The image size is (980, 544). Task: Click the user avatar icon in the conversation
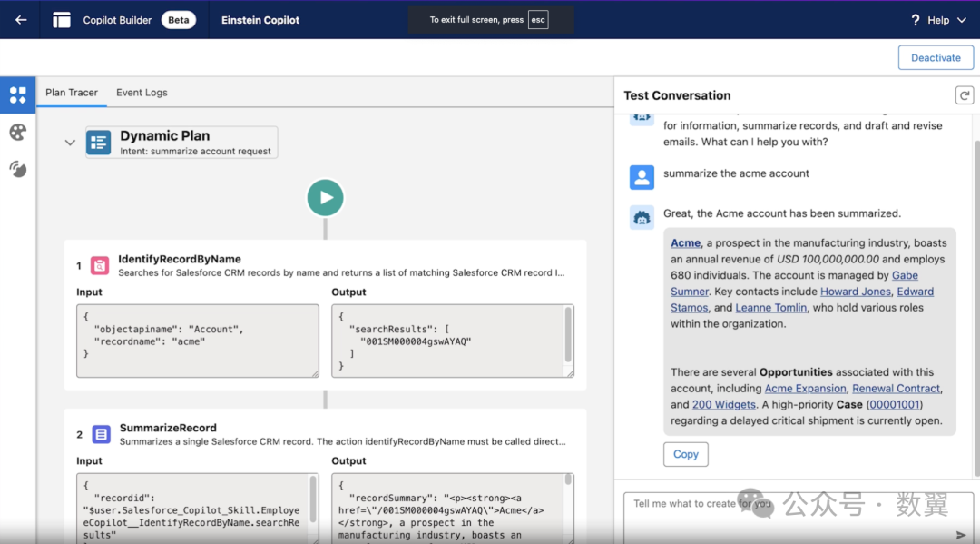tap(642, 177)
